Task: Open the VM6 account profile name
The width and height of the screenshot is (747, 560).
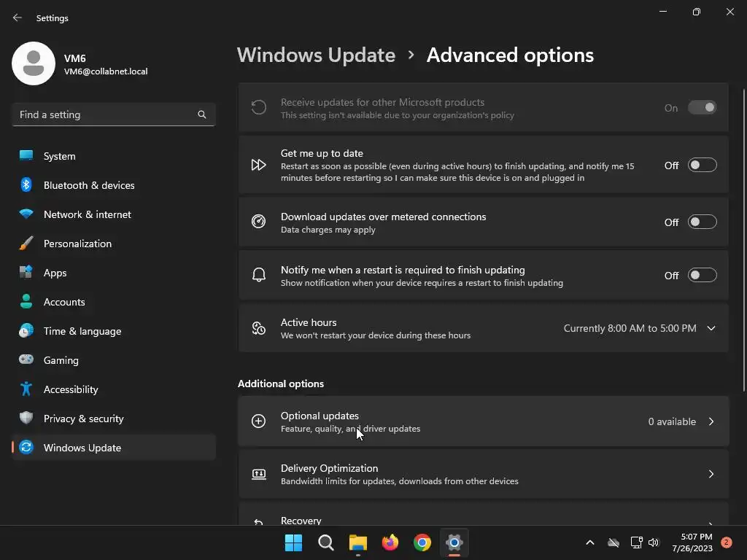Action: pos(75,58)
